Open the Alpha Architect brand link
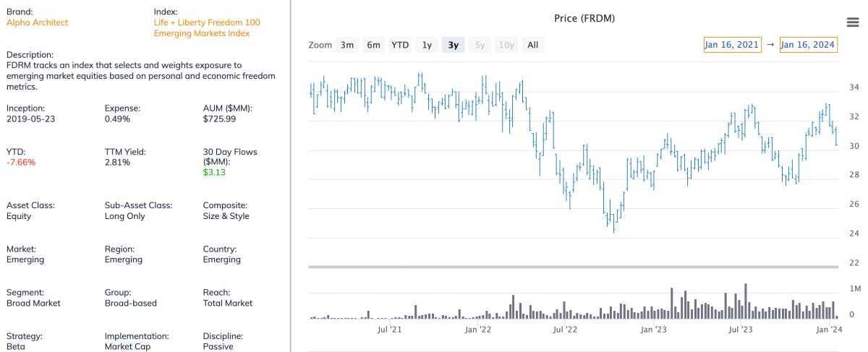 click(x=37, y=22)
